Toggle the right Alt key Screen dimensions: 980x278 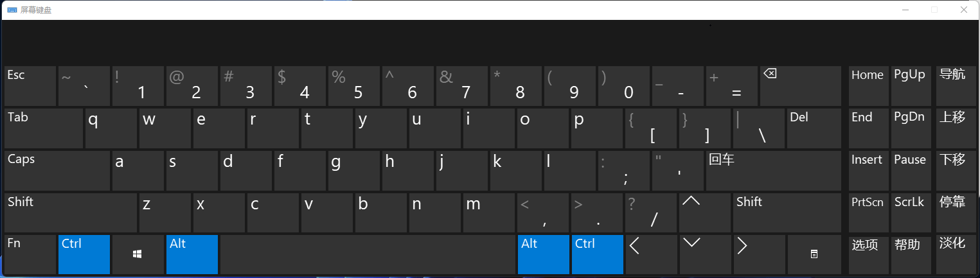543,254
